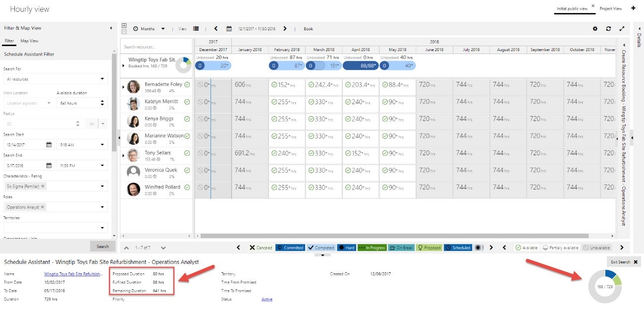Click the Exit Search button
Screen dimensions: 644x310
624,262
